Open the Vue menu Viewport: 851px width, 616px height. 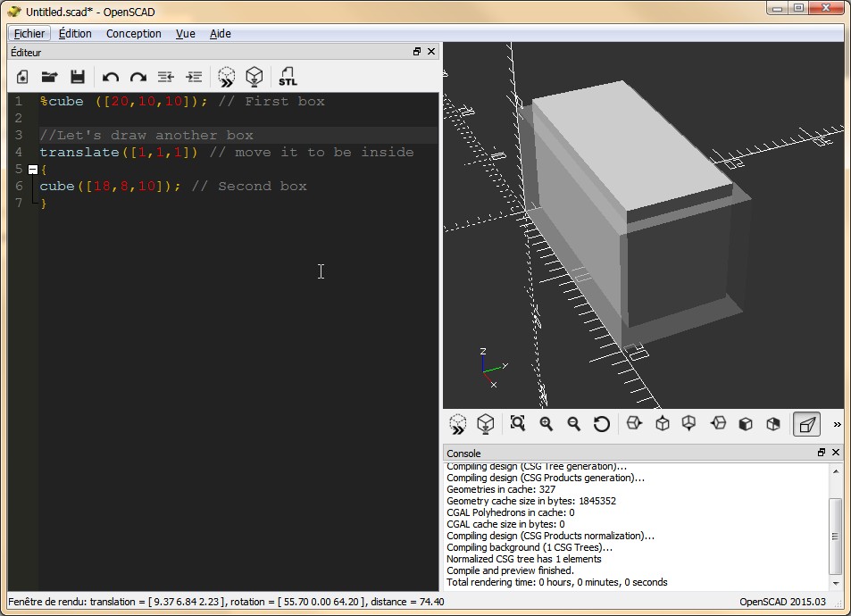coord(186,34)
